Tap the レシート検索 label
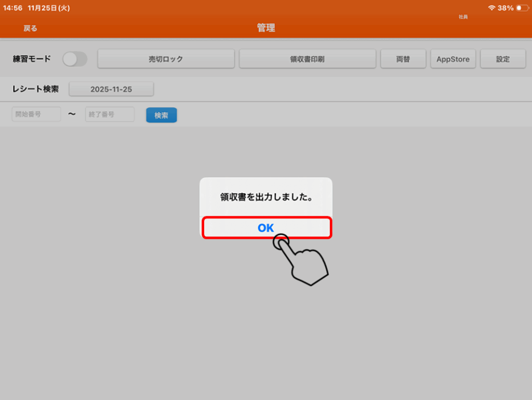The width and height of the screenshot is (532, 400). [36, 89]
